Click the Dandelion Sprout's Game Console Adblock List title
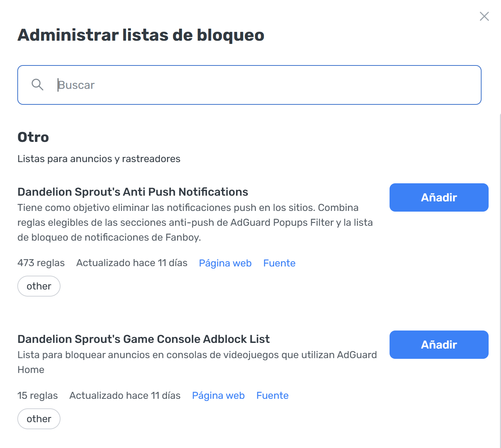This screenshot has height=448, width=501. tap(144, 339)
